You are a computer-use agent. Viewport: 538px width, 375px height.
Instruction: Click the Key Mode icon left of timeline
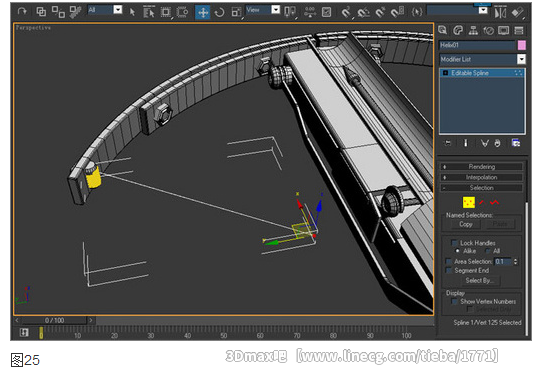tap(24, 332)
